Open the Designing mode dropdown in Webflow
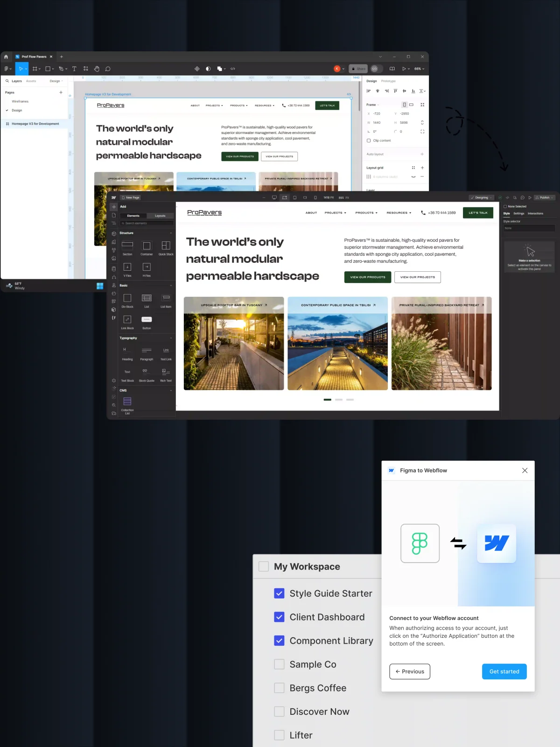 pos(482,197)
